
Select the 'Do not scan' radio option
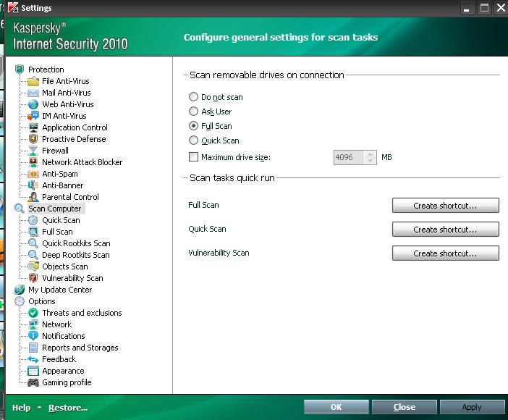[193, 97]
